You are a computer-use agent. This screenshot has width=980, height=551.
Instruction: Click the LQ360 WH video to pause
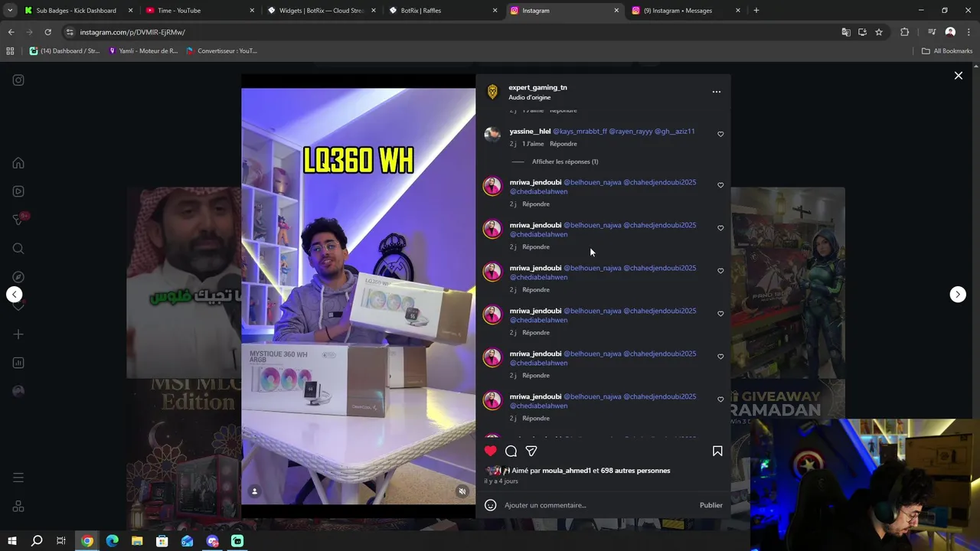pyautogui.click(x=358, y=296)
